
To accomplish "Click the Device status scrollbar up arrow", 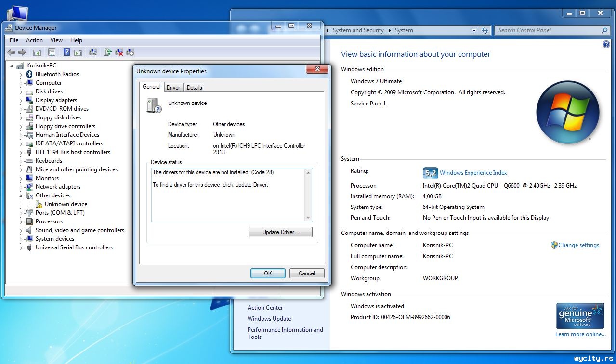I will [309, 172].
